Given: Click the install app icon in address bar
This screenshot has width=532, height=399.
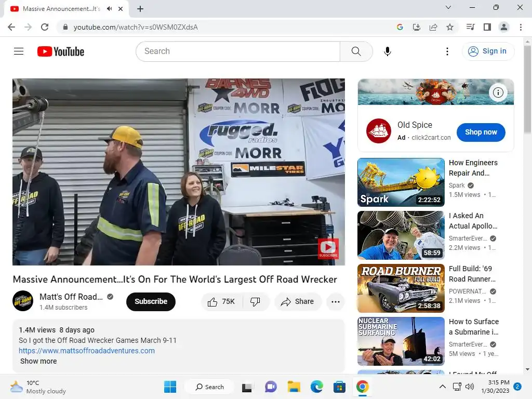Looking at the screenshot, I should tap(417, 27).
